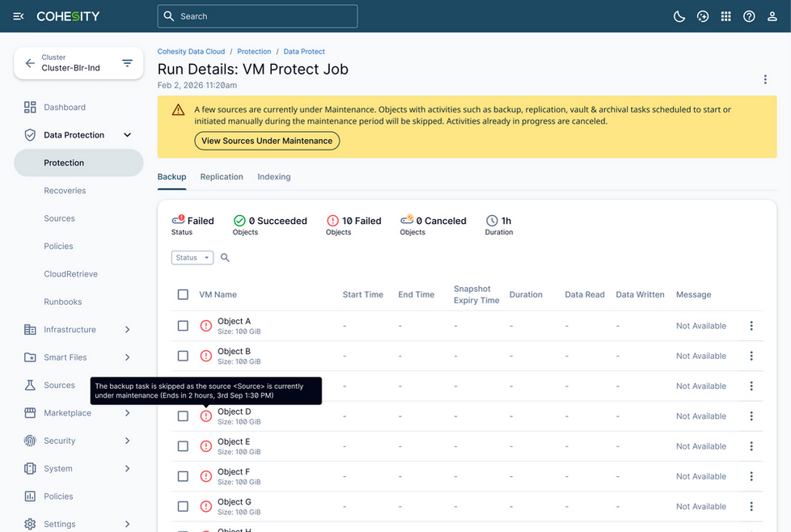Select Protection in the sidebar
This screenshot has width=791, height=532.
click(x=78, y=163)
